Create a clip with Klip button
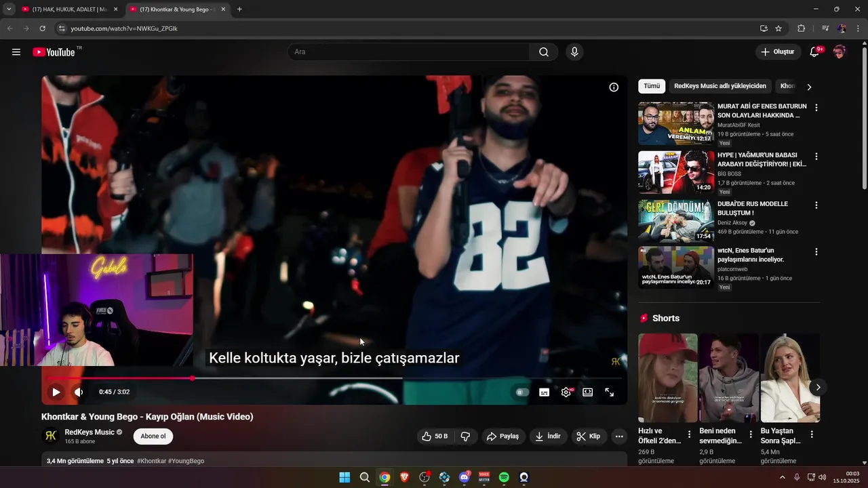Viewport: 868px width, 488px height. (589, 436)
